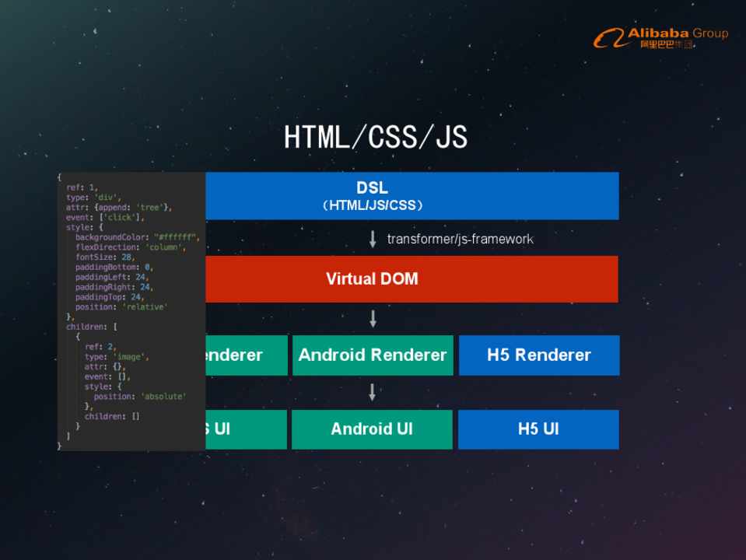Click the Android Renderer box
Image resolution: width=746 pixels, height=560 pixels.
pos(373,355)
